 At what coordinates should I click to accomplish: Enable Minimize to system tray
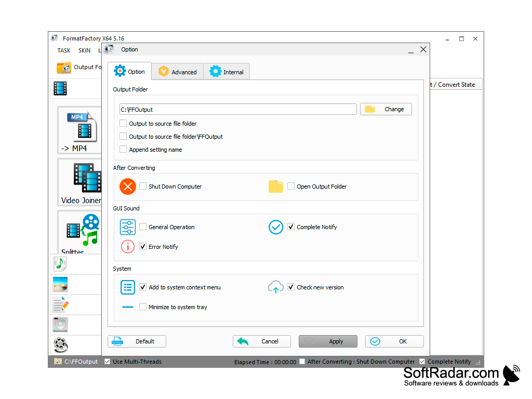pyautogui.click(x=143, y=307)
